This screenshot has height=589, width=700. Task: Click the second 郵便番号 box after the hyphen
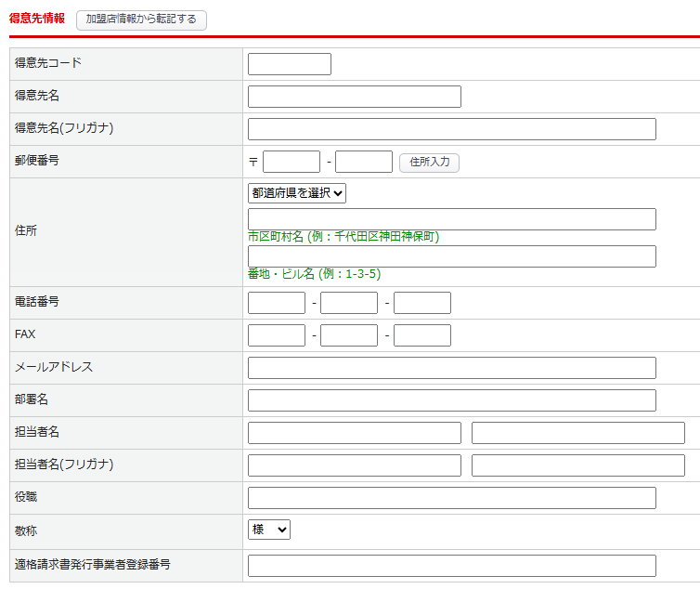pos(364,162)
